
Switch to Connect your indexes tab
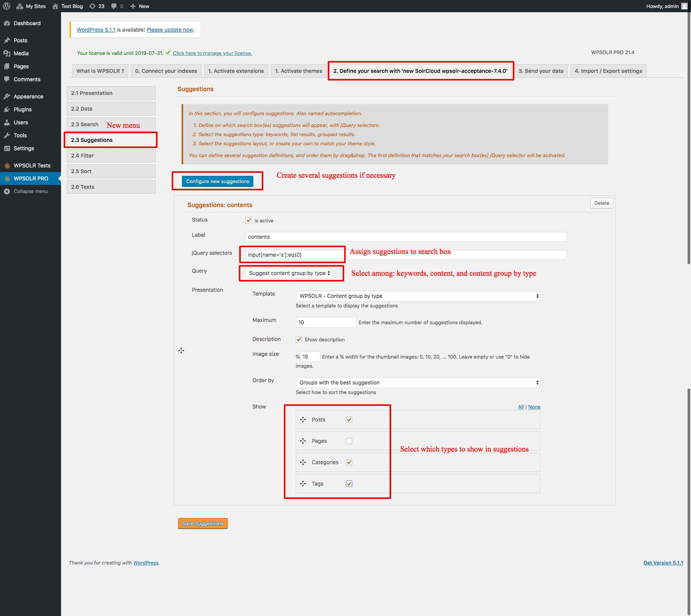click(x=166, y=71)
